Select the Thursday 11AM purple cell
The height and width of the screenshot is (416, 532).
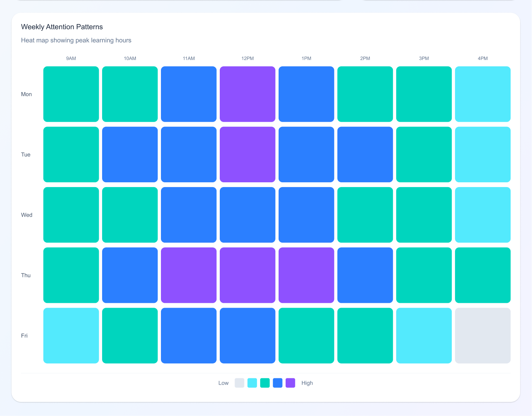189,275
